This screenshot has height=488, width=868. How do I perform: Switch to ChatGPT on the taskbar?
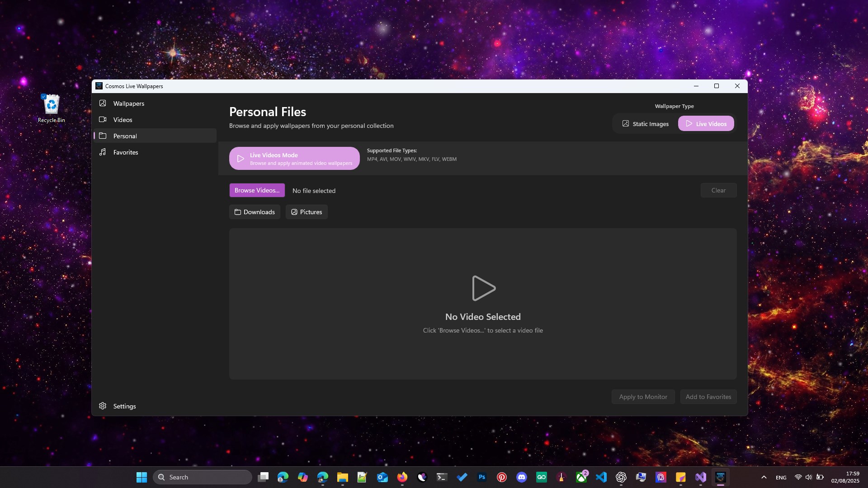[x=621, y=477]
